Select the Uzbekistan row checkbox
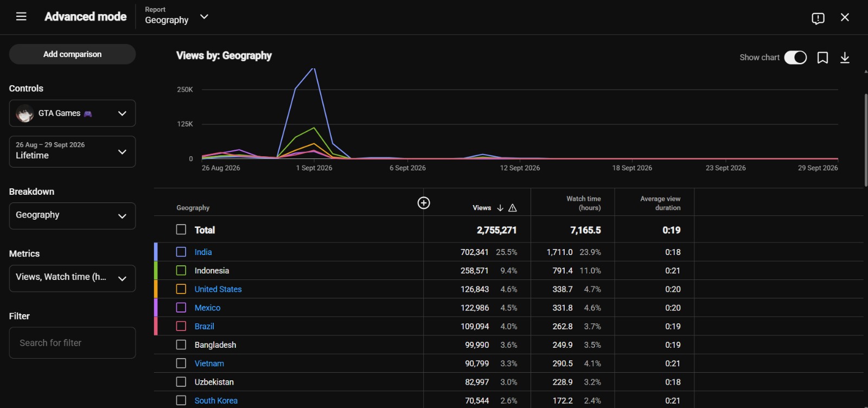Image resolution: width=868 pixels, height=408 pixels. point(181,382)
